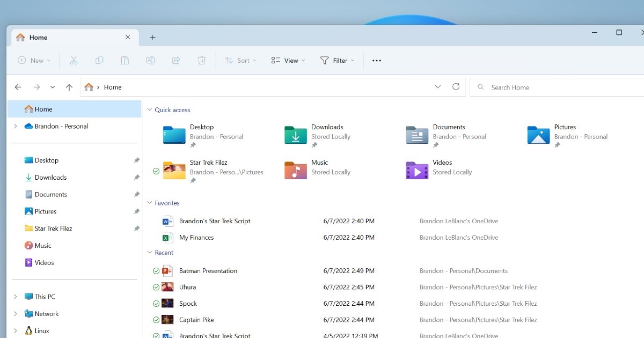This screenshot has height=338, width=644.
Task: Expand Network tree node
Action: pyautogui.click(x=15, y=314)
